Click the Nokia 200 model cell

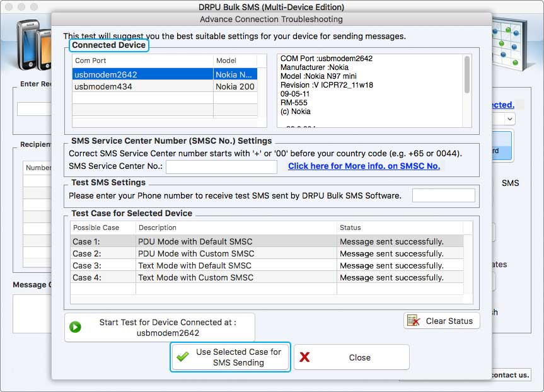point(235,86)
